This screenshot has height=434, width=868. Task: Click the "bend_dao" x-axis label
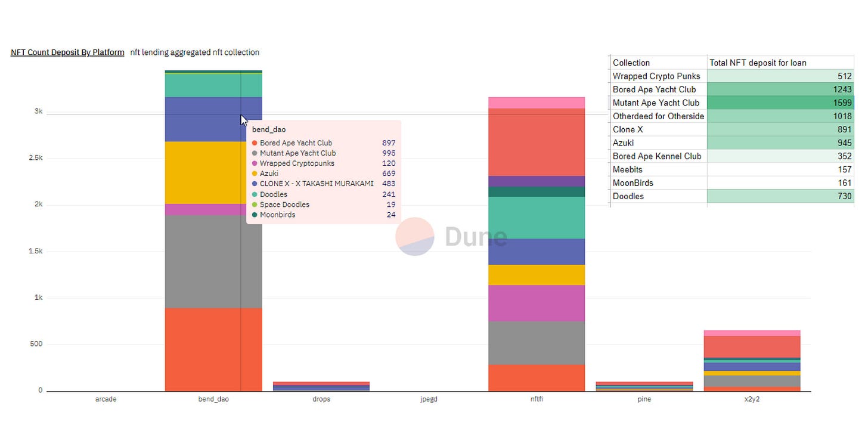click(213, 399)
